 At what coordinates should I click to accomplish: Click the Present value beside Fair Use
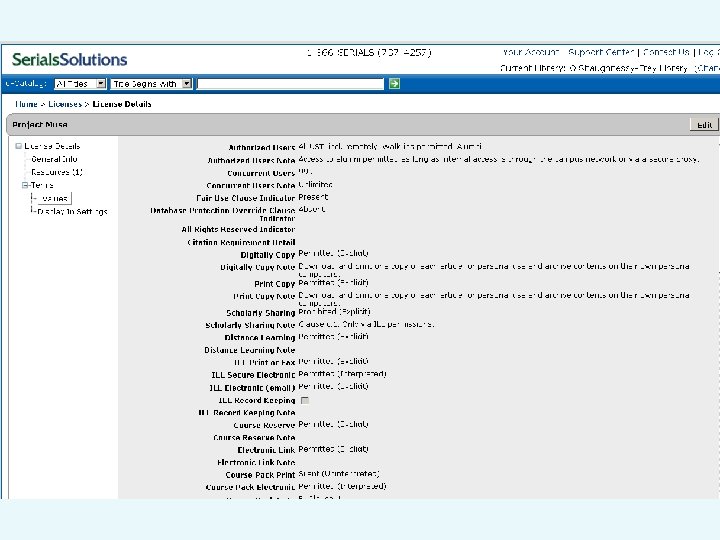[x=313, y=197]
